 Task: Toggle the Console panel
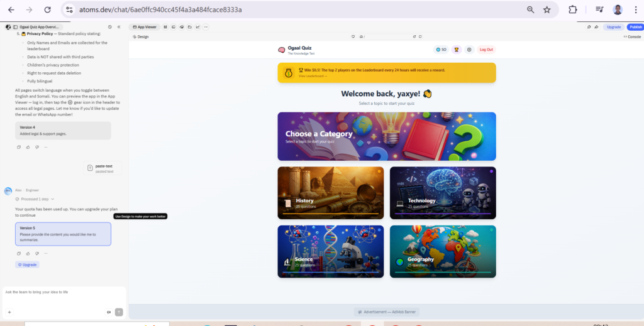(x=631, y=37)
